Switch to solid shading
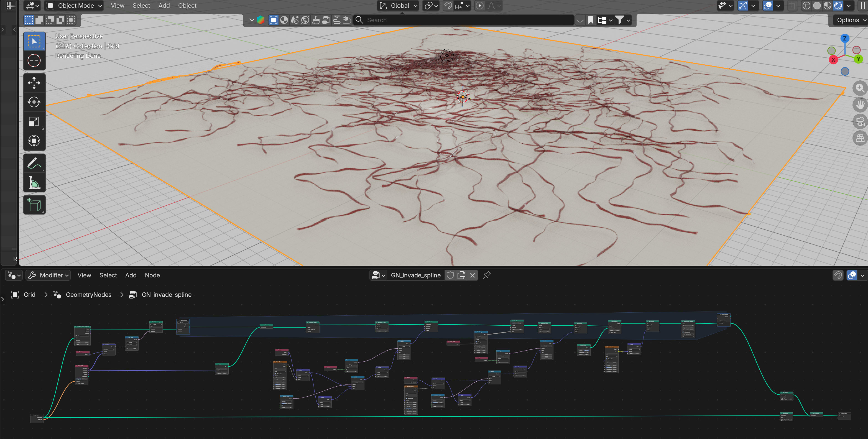 click(817, 6)
